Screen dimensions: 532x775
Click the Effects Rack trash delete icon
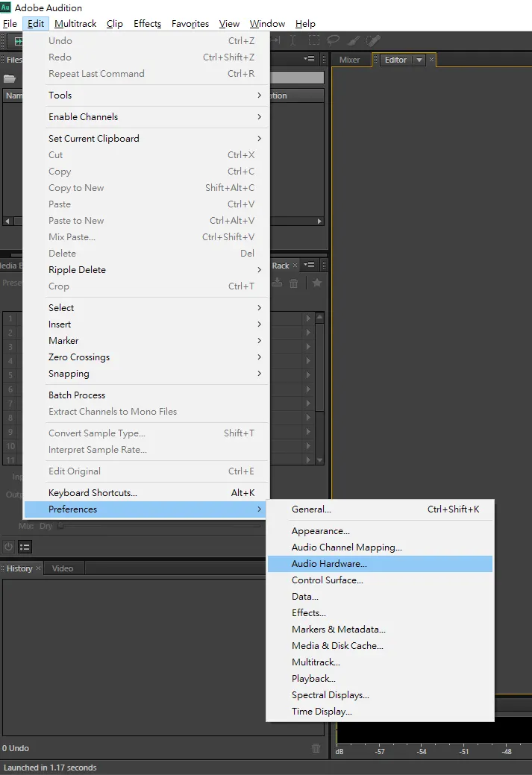pos(294,283)
